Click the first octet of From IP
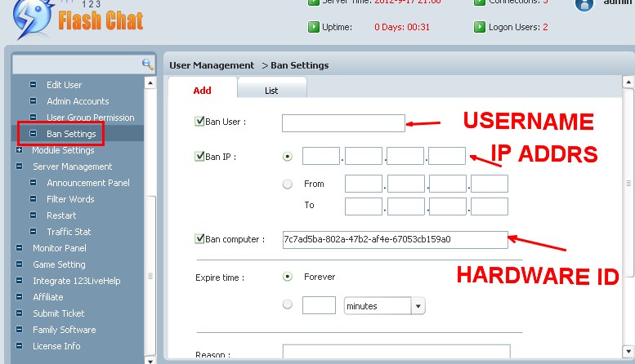 click(x=364, y=184)
